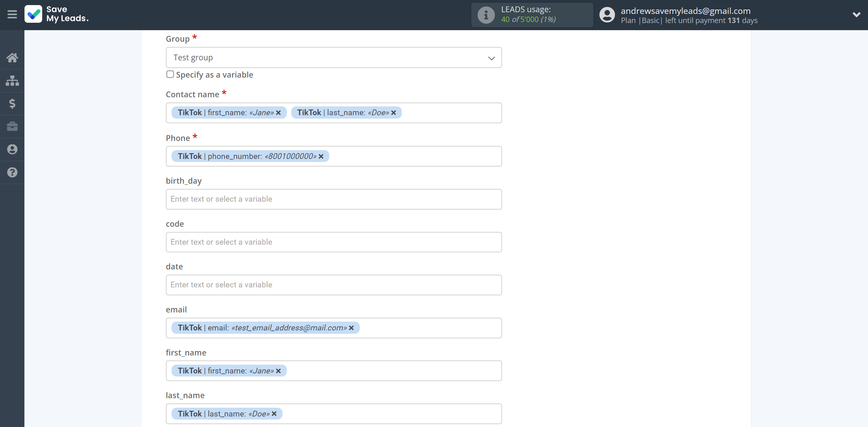Click the TikTok email test_email_address tag

click(x=265, y=328)
